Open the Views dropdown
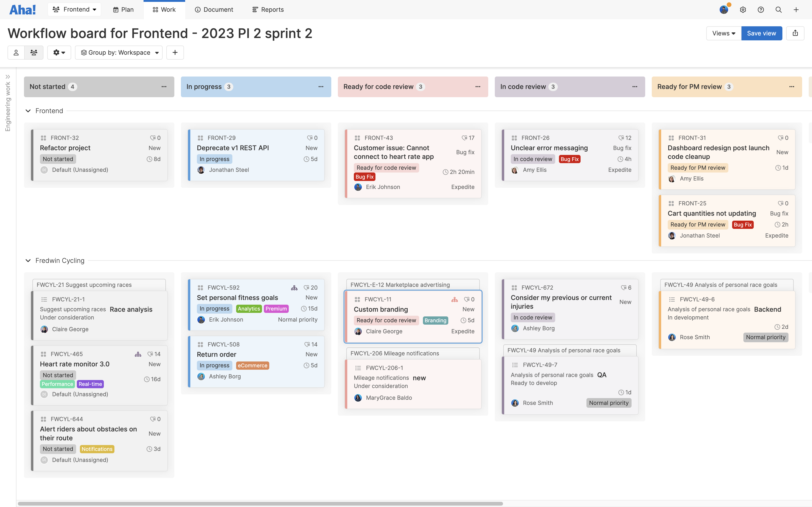The height and width of the screenshot is (507, 812). tap(723, 33)
